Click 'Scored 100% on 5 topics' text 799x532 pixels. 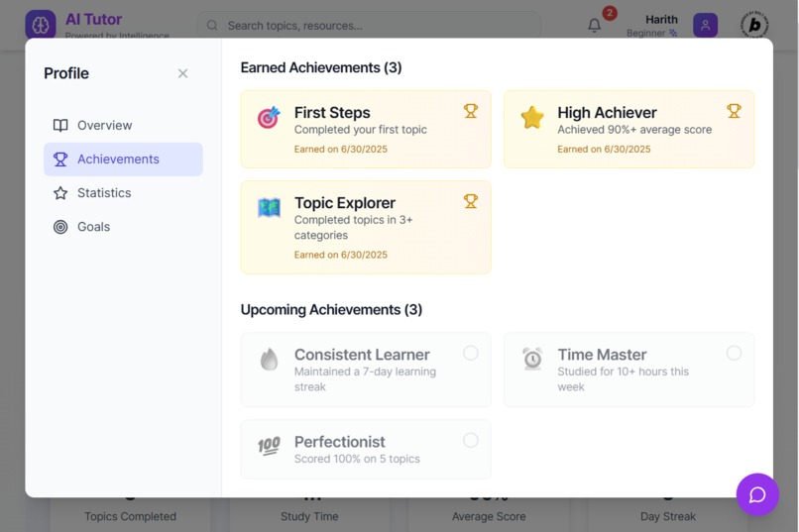(x=357, y=459)
